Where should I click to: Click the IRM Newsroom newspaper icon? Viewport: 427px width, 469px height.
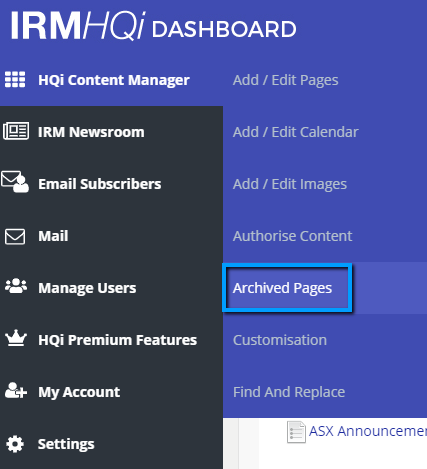16,131
